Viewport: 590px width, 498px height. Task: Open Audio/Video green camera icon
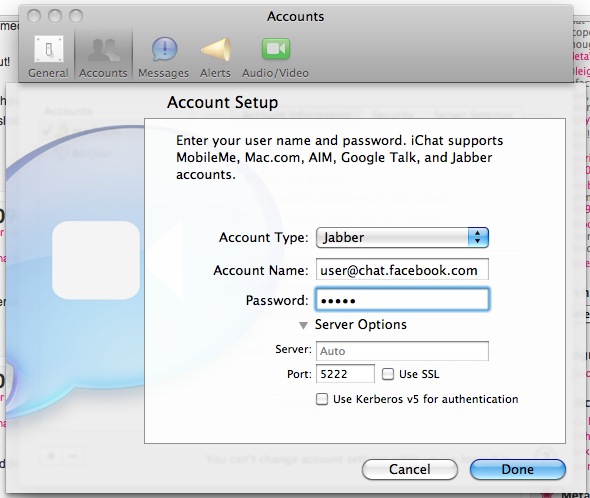pos(276,49)
